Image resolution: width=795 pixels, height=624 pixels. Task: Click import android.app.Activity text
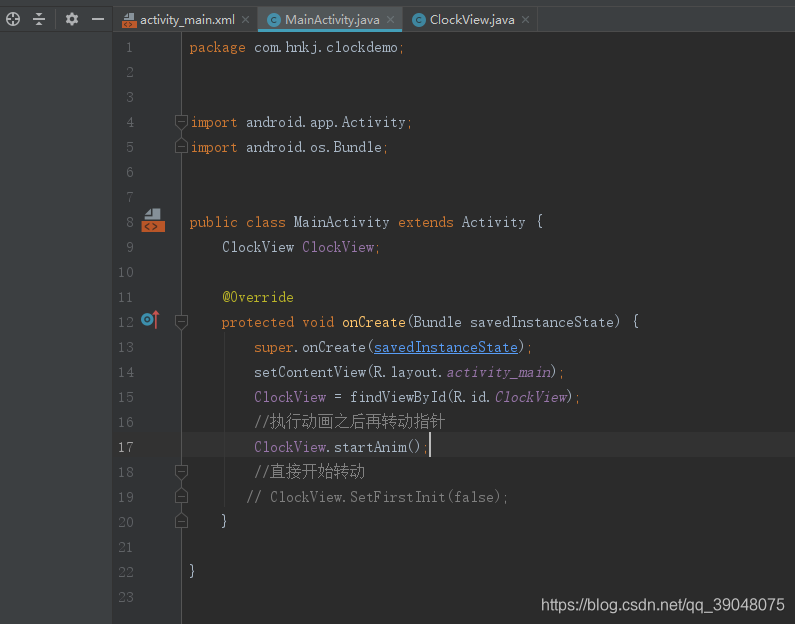[x=301, y=122]
